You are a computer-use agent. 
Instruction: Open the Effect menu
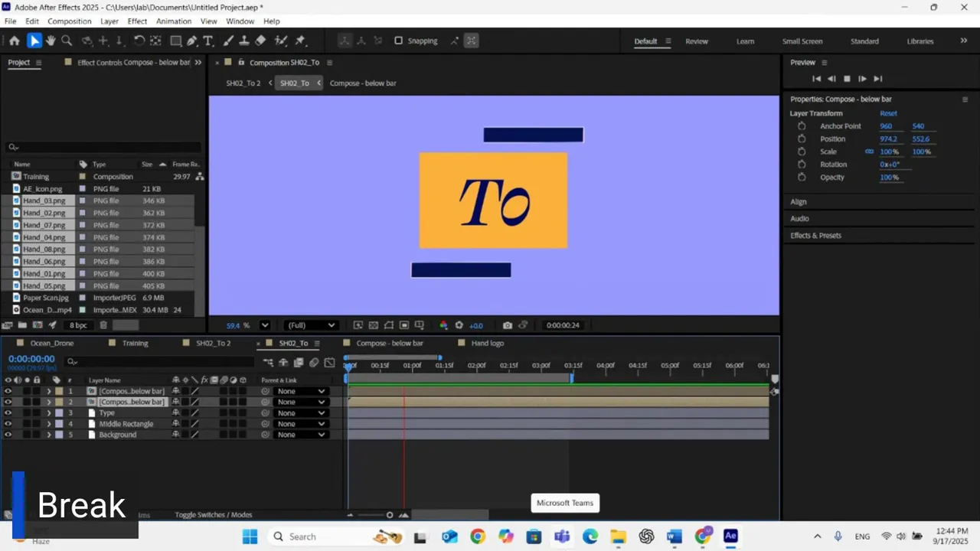pyautogui.click(x=137, y=21)
